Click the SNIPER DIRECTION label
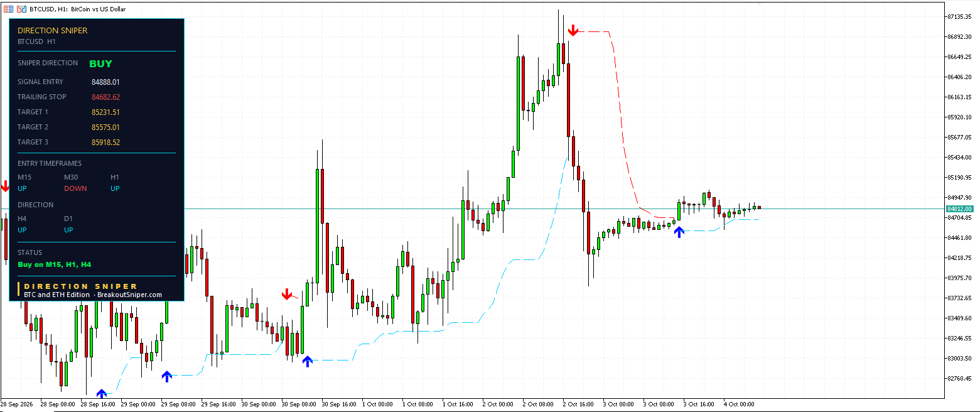Image resolution: width=980 pixels, height=412 pixels. tap(48, 63)
